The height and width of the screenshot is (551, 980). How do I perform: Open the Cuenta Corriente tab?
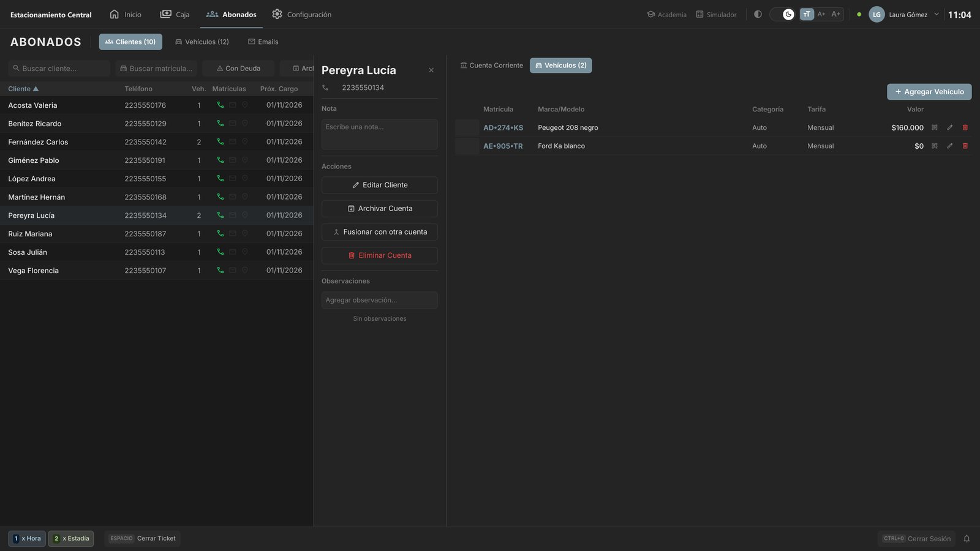pos(492,66)
